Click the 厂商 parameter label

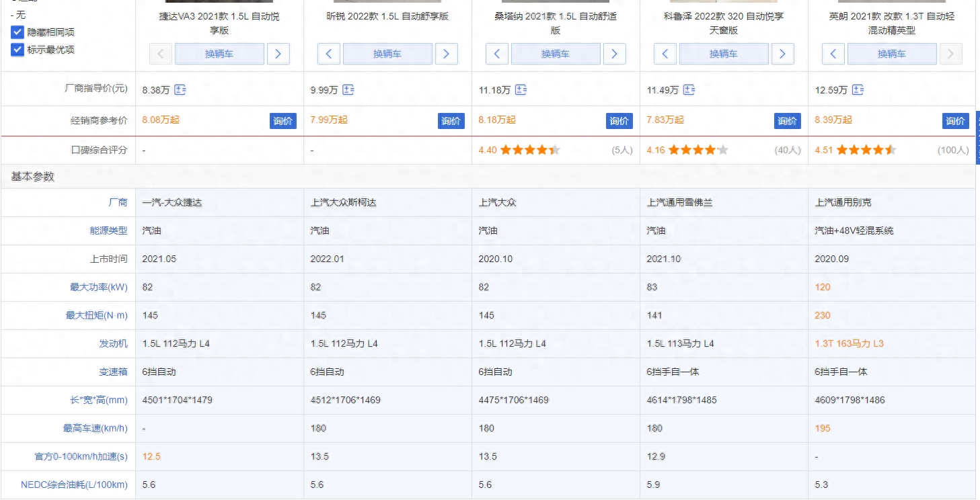tap(118, 202)
